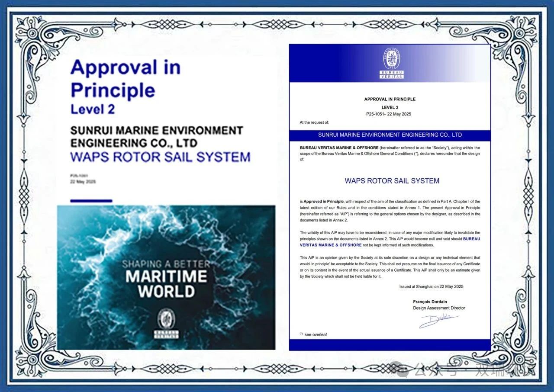Image resolution: width=554 pixels, height=392 pixels.
Task: Click the Bureau Veritas logo in certificate header
Action: point(392,63)
